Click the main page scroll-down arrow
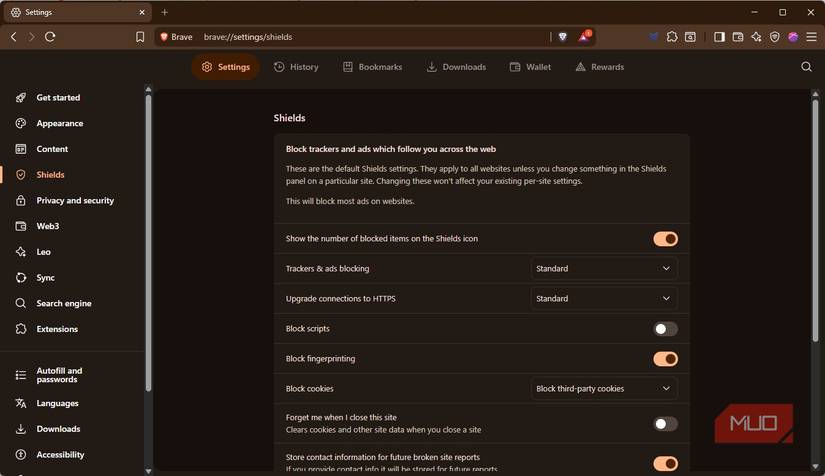The height and width of the screenshot is (476, 825). pyautogui.click(x=815, y=467)
